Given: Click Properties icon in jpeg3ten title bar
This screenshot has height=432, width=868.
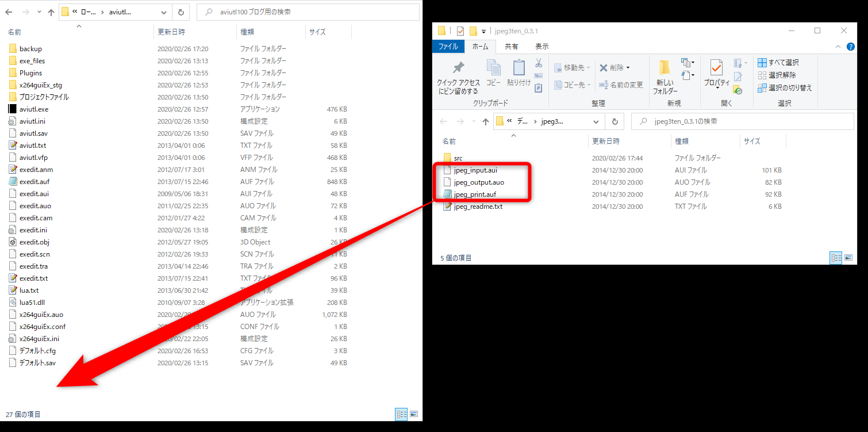Looking at the screenshot, I should (460, 31).
